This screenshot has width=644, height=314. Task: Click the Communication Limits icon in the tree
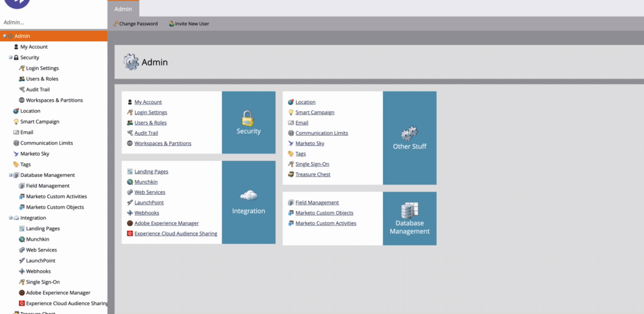[x=16, y=143]
